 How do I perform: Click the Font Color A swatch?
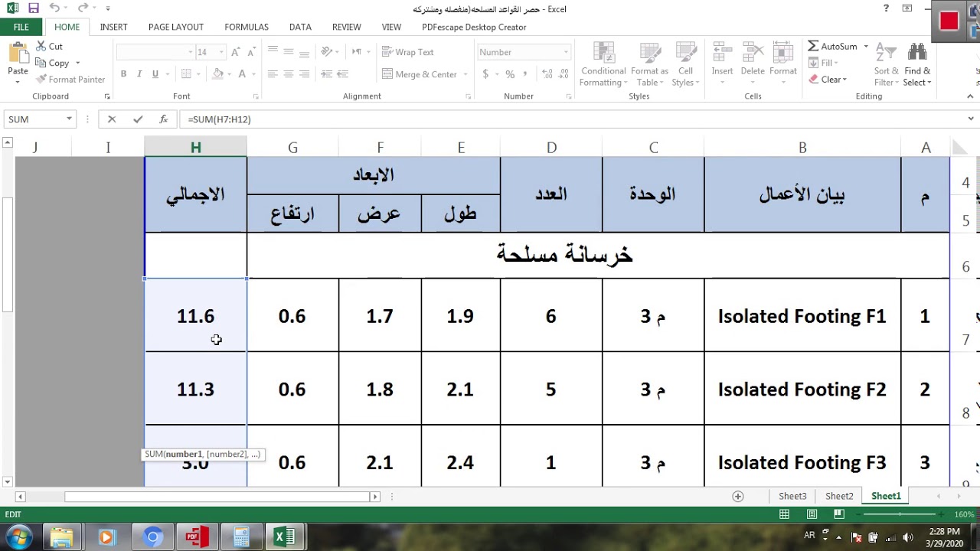pos(242,74)
